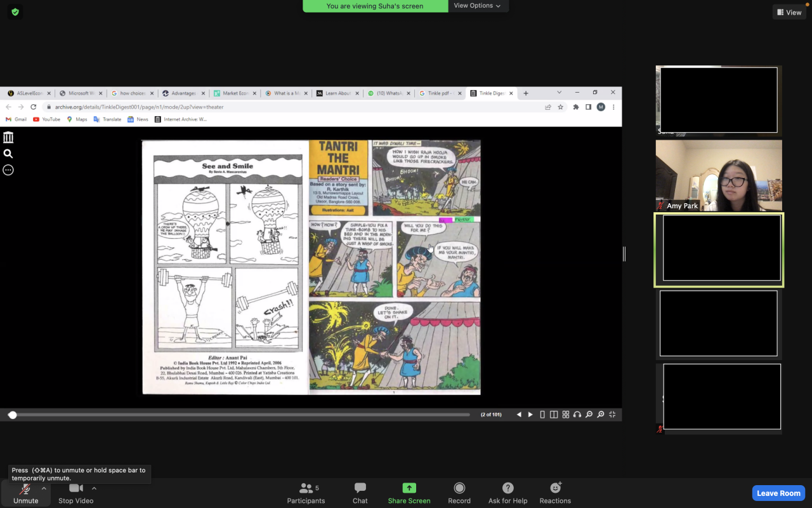Open video options arrow beside Stop Video
This screenshot has height=508, width=812.
tap(94, 488)
